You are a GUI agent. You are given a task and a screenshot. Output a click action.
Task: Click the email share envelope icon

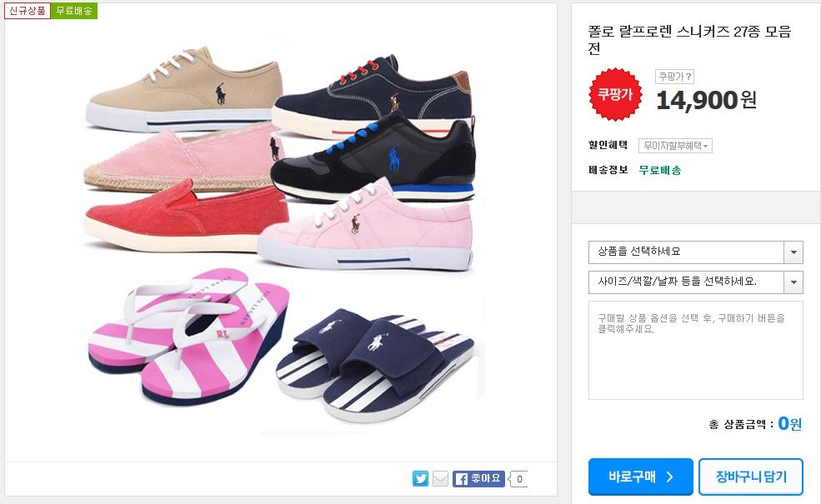pos(440,478)
